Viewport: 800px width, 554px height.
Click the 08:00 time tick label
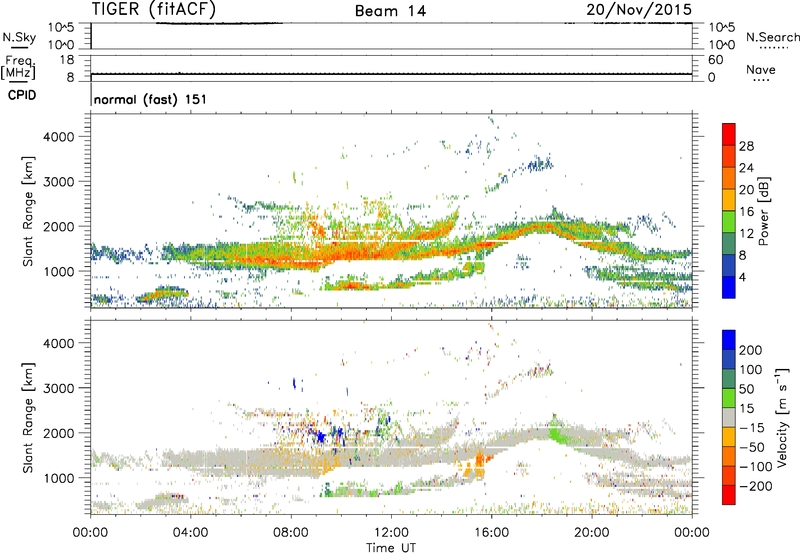pos(291,533)
